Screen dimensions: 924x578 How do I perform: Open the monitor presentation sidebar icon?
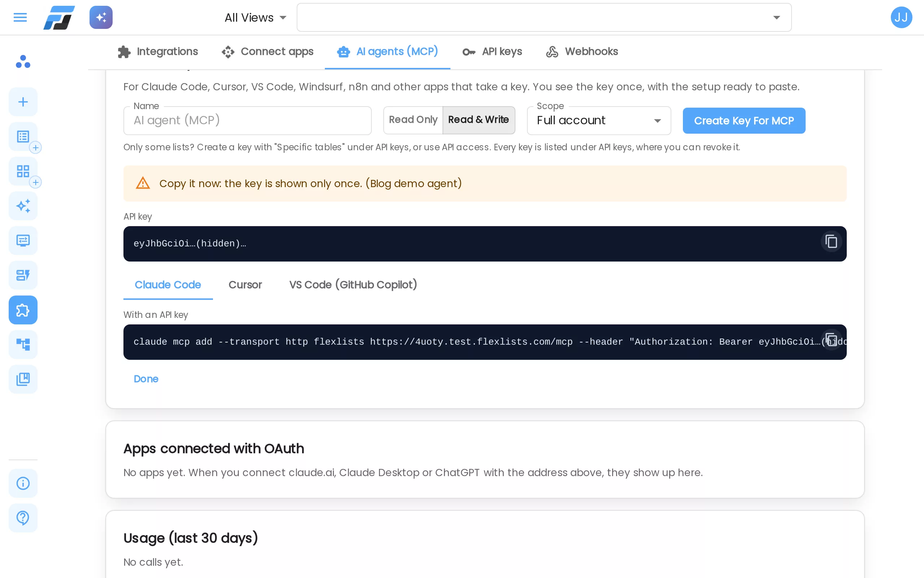tap(23, 241)
